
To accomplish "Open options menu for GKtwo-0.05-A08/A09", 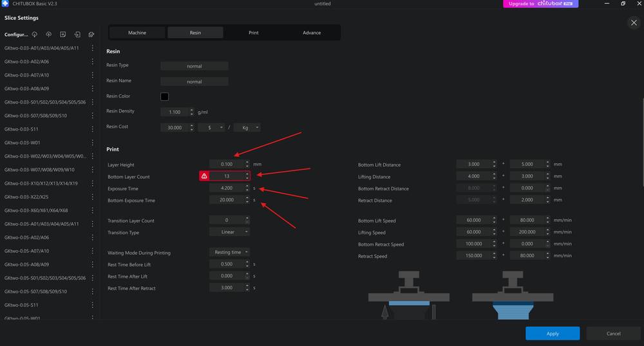I will [92, 264].
